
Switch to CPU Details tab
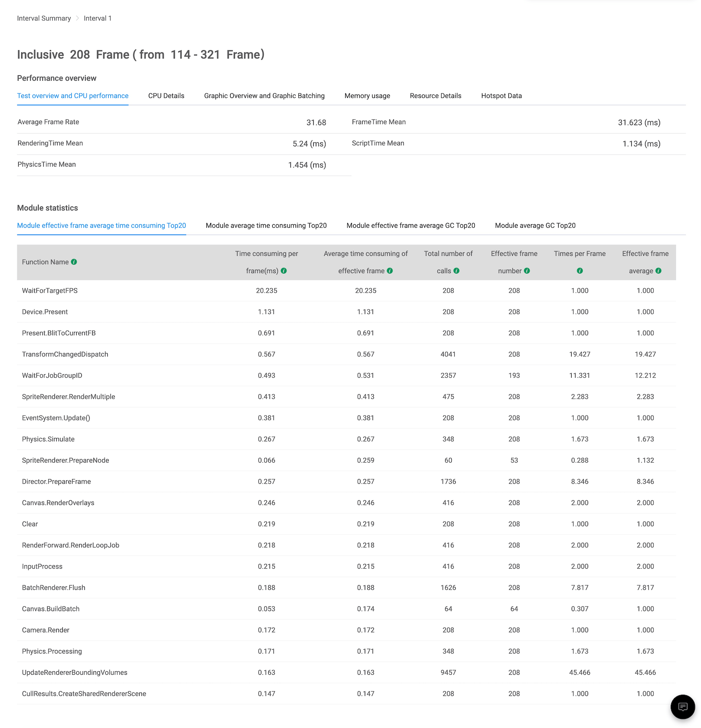pos(166,96)
